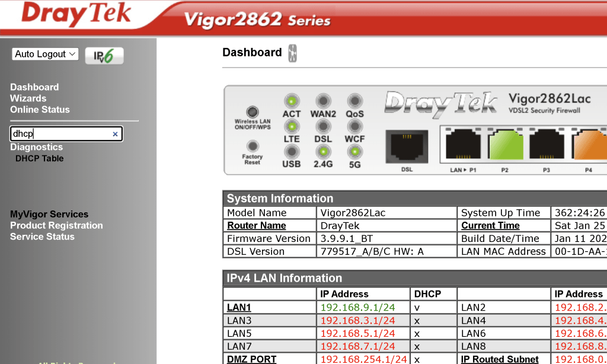Screen dimensions: 607x364
Task: Select the LAN7 IP address 192.168.7.1/24
Action: pyautogui.click(x=357, y=346)
